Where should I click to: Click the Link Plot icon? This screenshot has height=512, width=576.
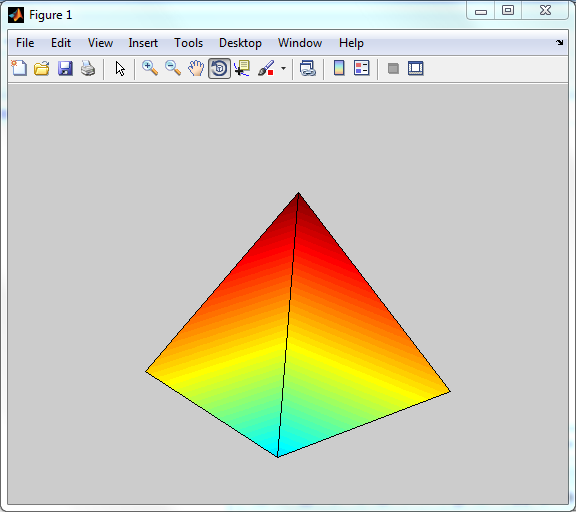(x=308, y=68)
